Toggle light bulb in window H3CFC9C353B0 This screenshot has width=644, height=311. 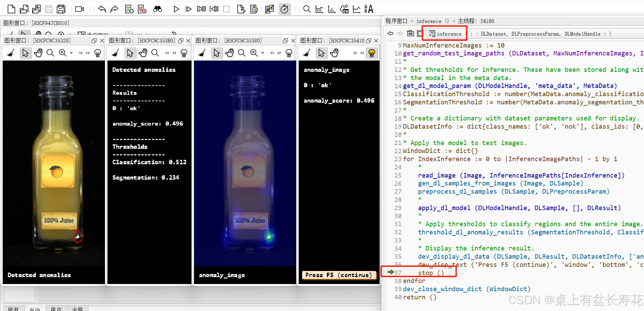184,53
